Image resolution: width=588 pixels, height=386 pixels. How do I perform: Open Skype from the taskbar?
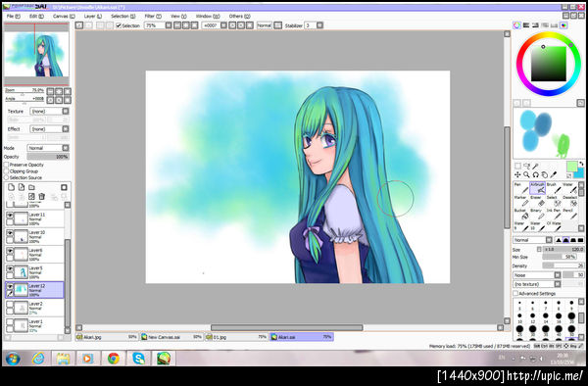[x=138, y=359]
